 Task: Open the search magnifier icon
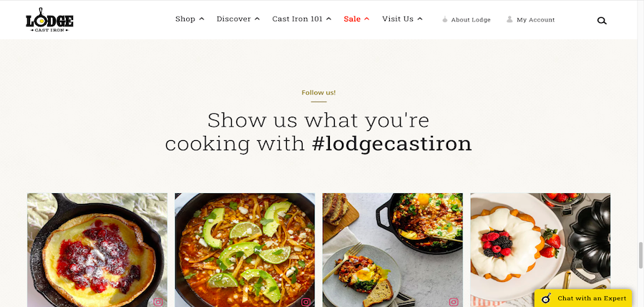pyautogui.click(x=602, y=21)
